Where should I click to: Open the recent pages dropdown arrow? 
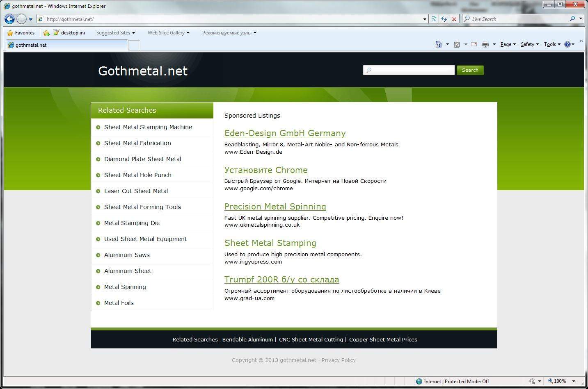(x=30, y=19)
